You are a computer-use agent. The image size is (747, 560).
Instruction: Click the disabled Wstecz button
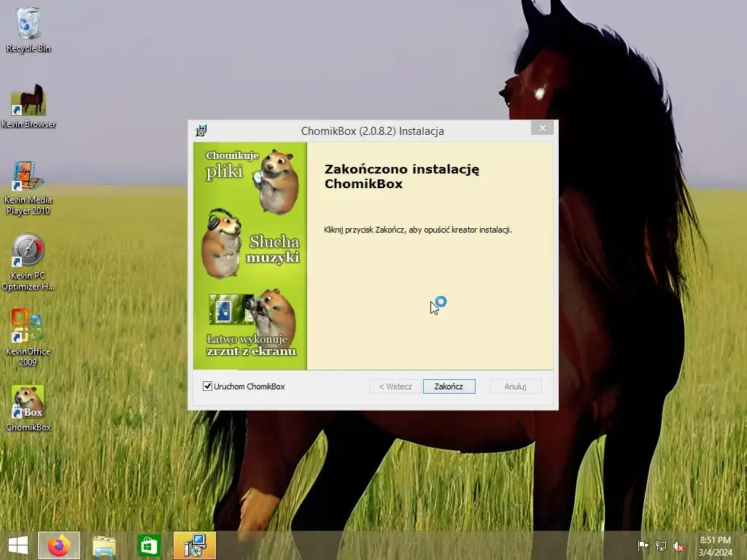(x=395, y=386)
